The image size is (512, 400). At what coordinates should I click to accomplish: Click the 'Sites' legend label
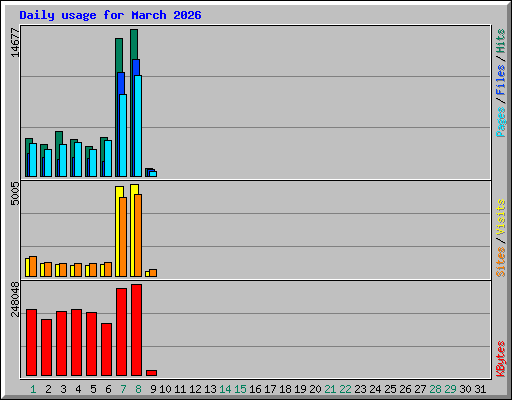501,262
